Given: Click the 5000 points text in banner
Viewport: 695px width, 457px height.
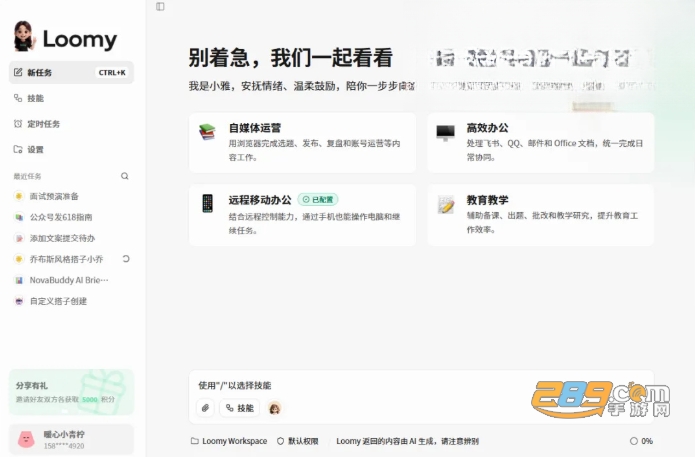Looking at the screenshot, I should point(90,399).
